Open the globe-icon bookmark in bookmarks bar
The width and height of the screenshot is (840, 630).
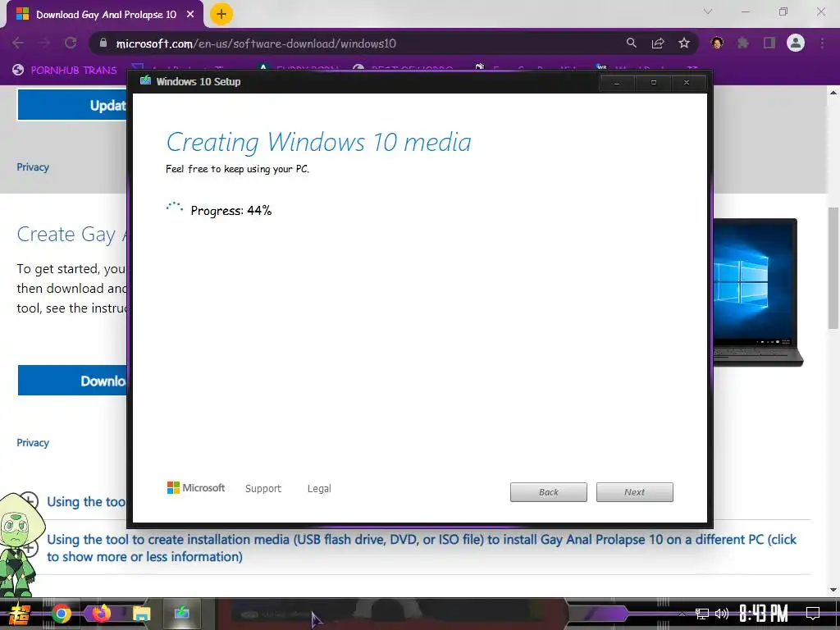(x=64, y=71)
